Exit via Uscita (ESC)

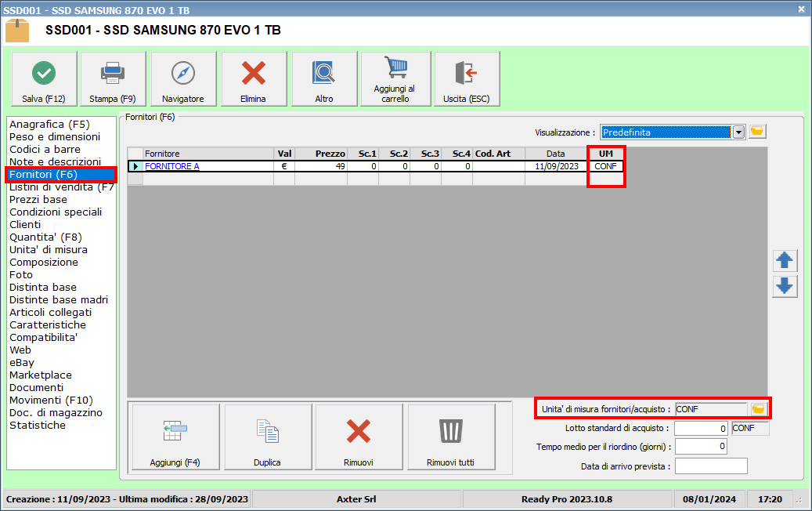(x=467, y=79)
